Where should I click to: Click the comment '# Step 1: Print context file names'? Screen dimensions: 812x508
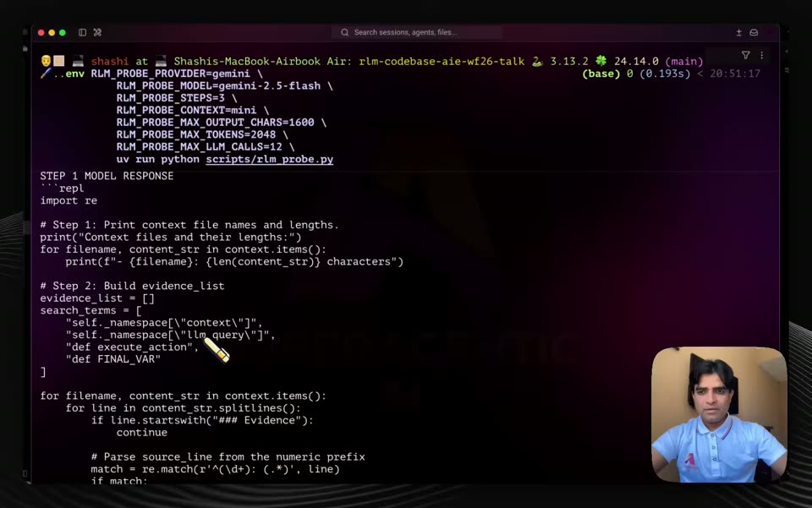(x=189, y=225)
